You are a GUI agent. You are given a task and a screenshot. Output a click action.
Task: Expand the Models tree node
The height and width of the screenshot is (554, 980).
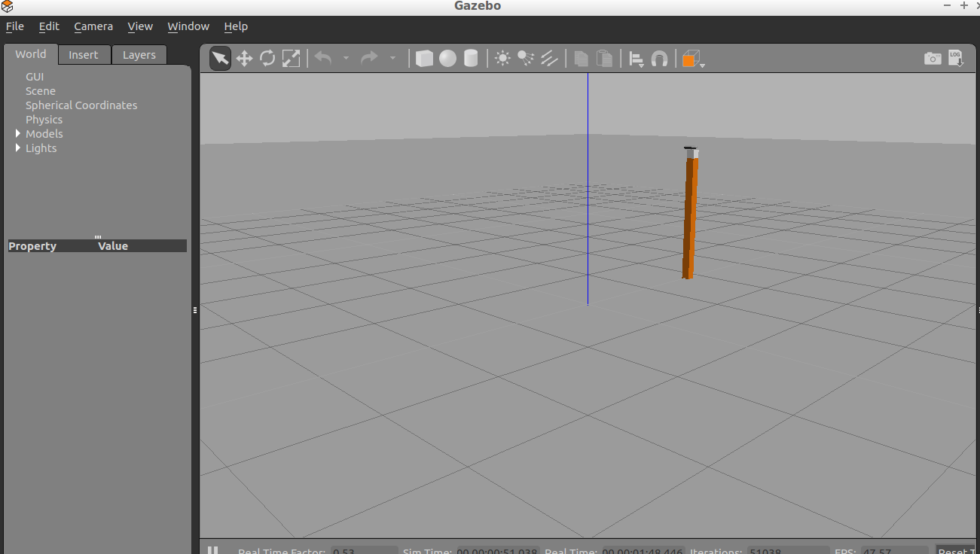[x=18, y=133]
